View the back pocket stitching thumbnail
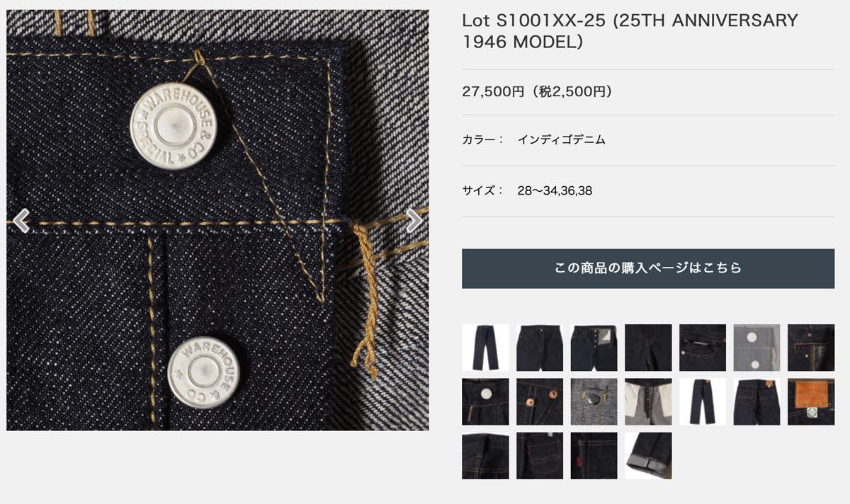Image resolution: width=850 pixels, height=504 pixels. 540,456
